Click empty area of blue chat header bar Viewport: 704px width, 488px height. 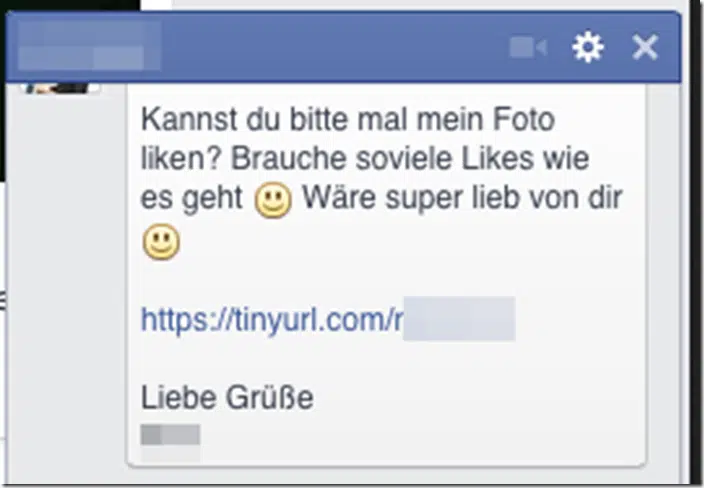click(x=332, y=47)
